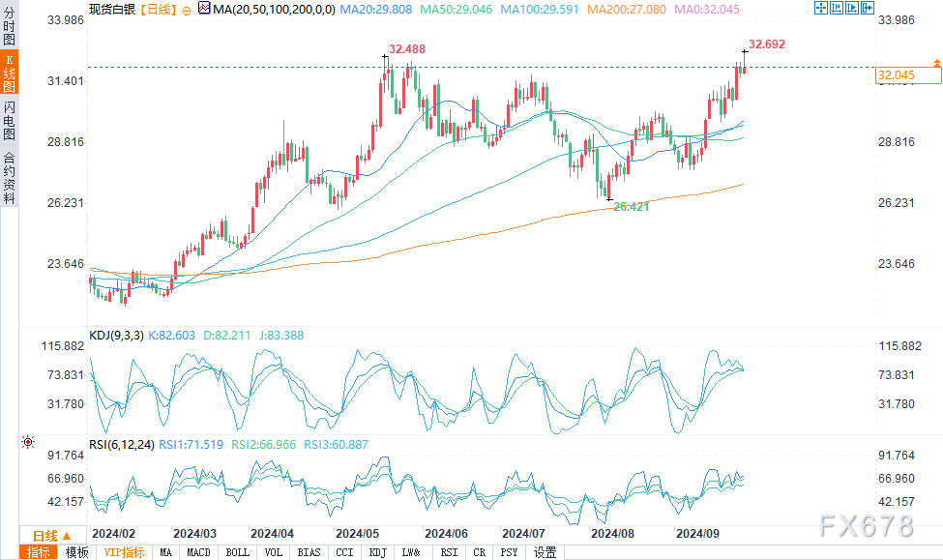Open the 模板 tab
Viewport: 943px width, 560px height.
click(77, 552)
